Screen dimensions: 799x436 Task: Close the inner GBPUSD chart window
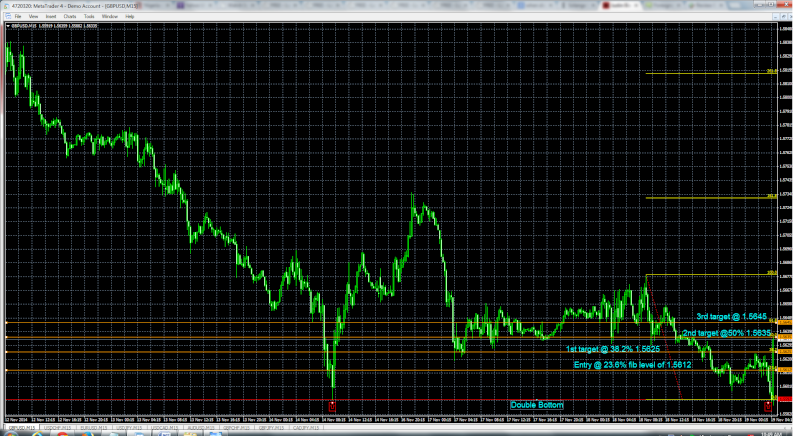[793, 17]
